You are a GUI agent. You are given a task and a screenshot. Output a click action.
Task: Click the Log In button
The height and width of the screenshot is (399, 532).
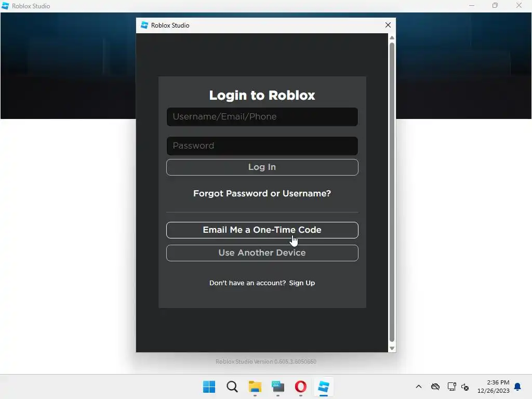point(262,167)
